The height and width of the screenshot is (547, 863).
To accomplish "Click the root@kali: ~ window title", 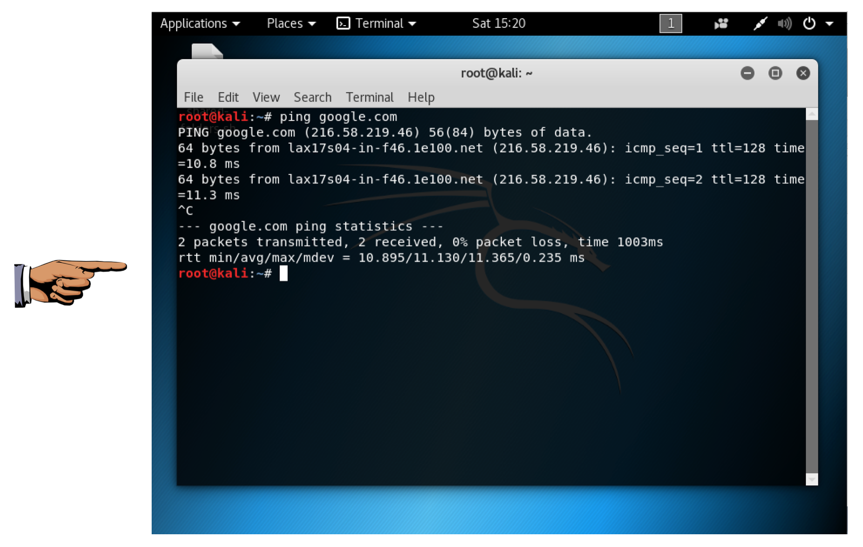I will [x=496, y=73].
